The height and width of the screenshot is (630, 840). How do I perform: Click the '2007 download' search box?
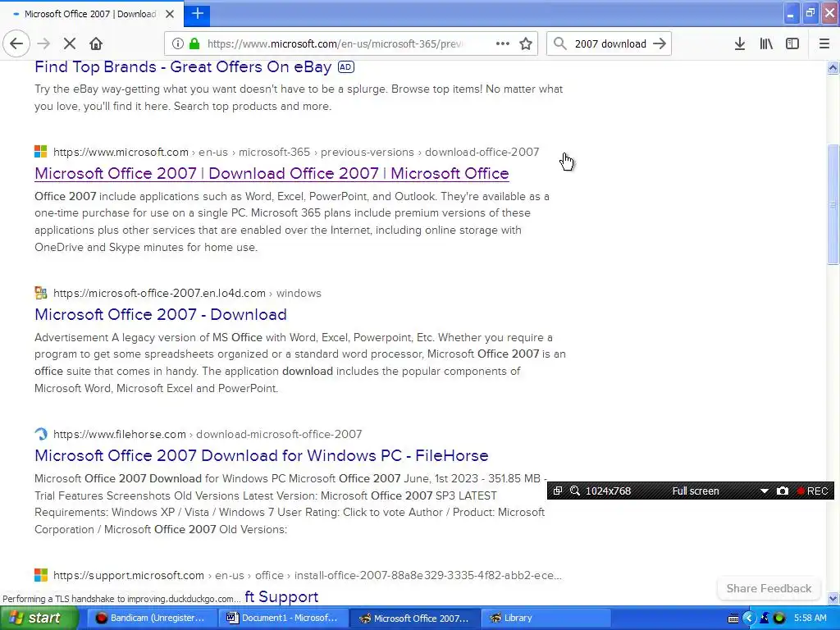pyautogui.click(x=610, y=43)
